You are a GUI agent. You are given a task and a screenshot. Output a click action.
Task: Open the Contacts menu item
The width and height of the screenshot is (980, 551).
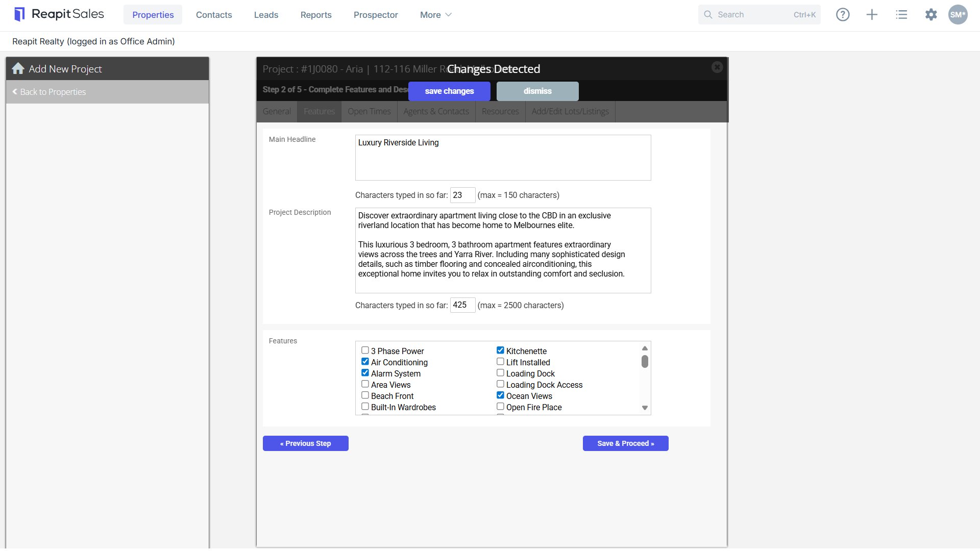tap(214, 15)
